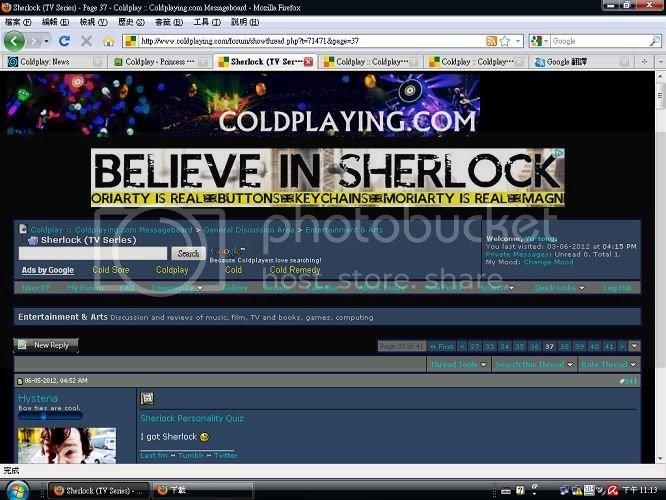Open the 說明 (Help) menu

pyautogui.click(x=245, y=22)
